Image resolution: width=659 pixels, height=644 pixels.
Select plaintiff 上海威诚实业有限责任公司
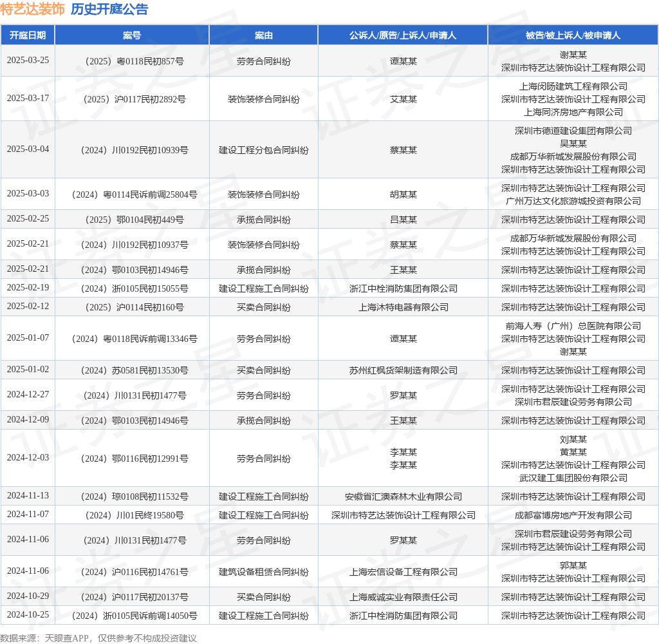[x=403, y=597]
